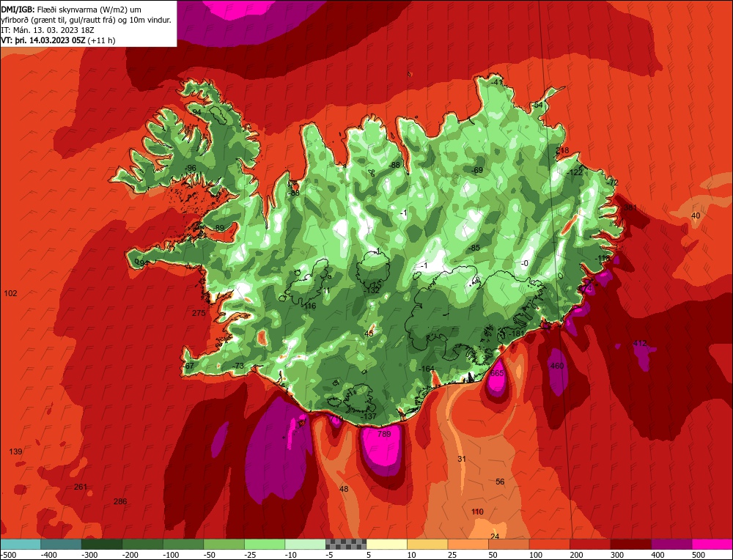Select the orange swatch between 25 and 50
The width and height of the screenshot is (733, 560).
point(468,544)
